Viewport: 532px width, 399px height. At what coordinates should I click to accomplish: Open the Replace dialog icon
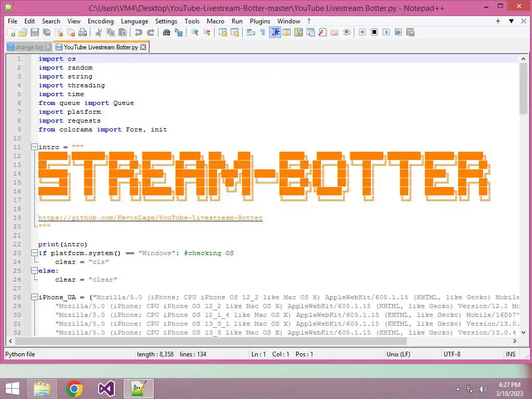[179, 32]
